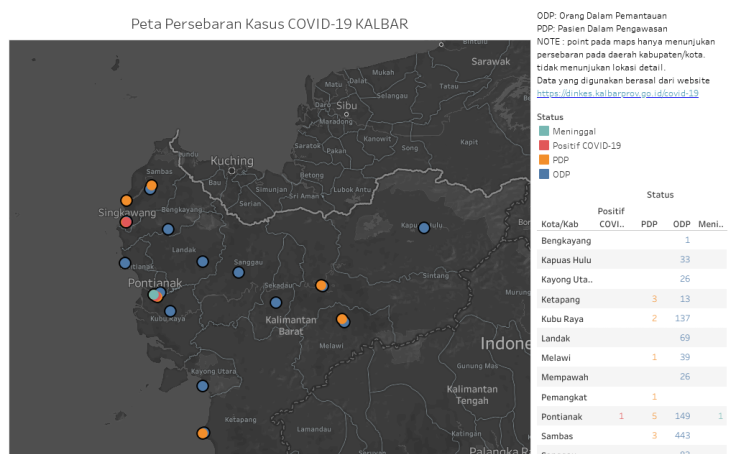Click the blue Kubu Raya map marker

point(170,311)
